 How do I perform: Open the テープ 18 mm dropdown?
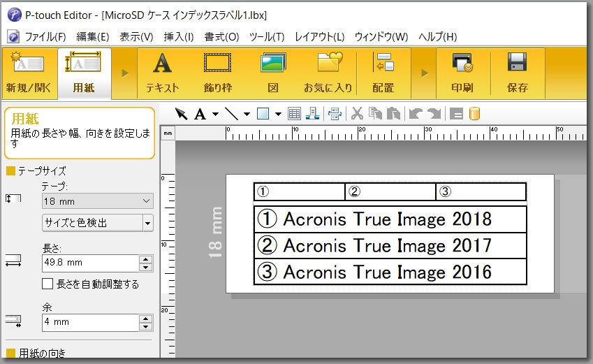pyautogui.click(x=98, y=201)
